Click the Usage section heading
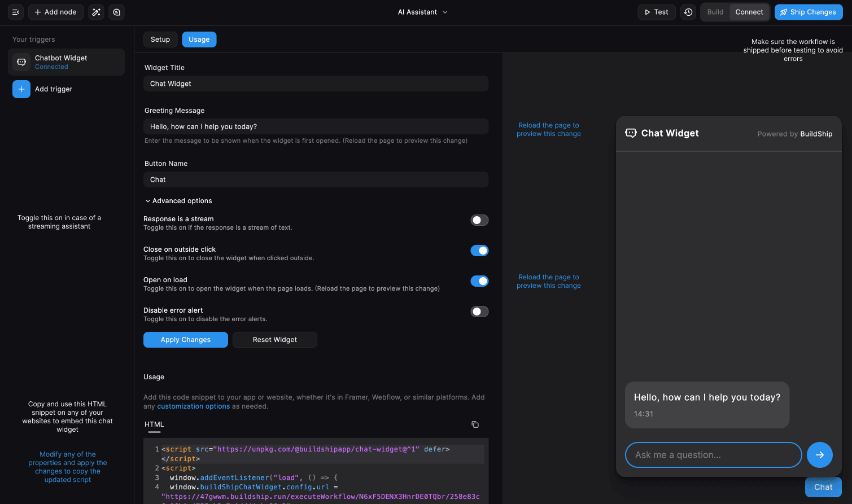The height and width of the screenshot is (504, 852). [x=154, y=377]
